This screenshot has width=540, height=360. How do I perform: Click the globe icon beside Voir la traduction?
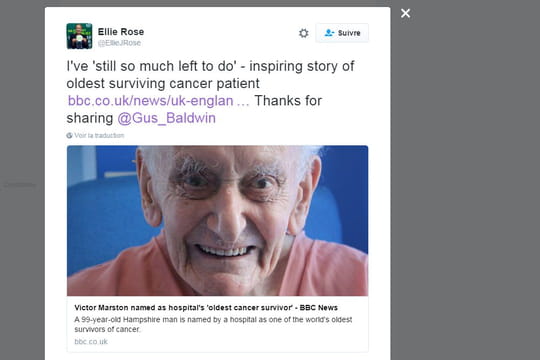(x=69, y=135)
